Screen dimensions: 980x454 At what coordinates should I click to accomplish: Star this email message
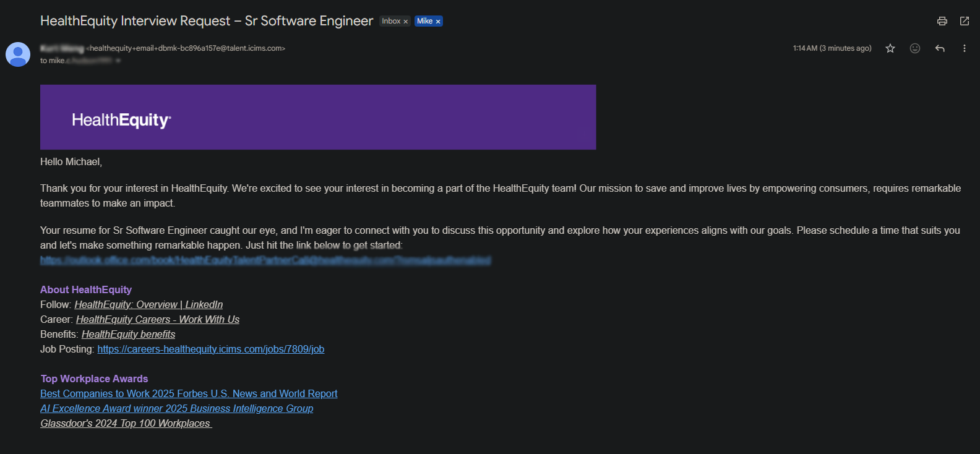890,48
